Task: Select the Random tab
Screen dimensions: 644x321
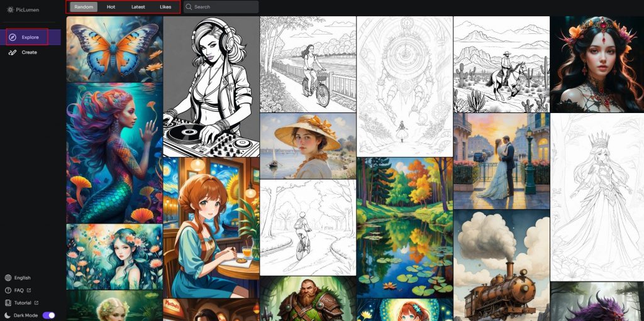Action: [84, 7]
